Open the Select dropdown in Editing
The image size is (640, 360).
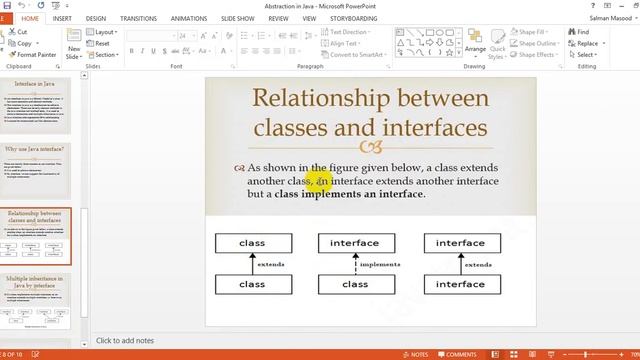point(584,54)
